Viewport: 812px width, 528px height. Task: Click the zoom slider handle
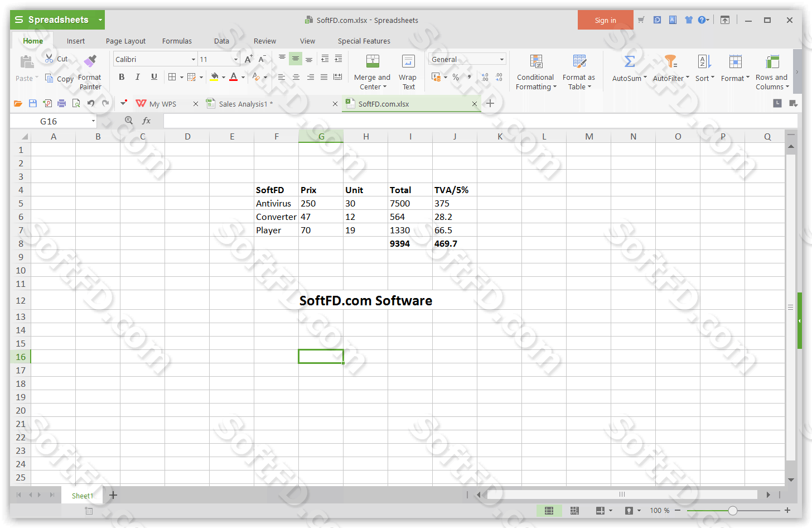click(x=733, y=510)
